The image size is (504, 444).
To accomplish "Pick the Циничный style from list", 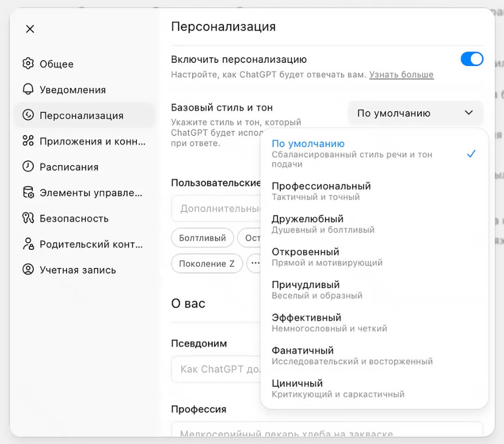I will (297, 388).
